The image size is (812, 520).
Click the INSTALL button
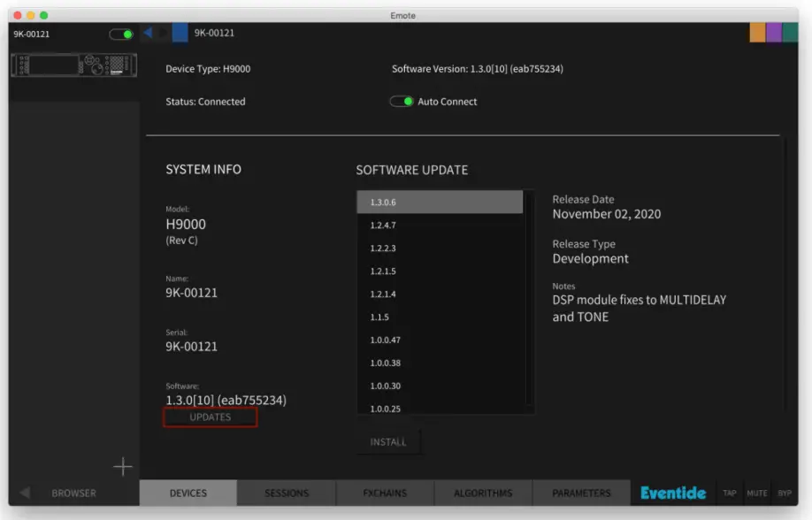click(x=388, y=442)
